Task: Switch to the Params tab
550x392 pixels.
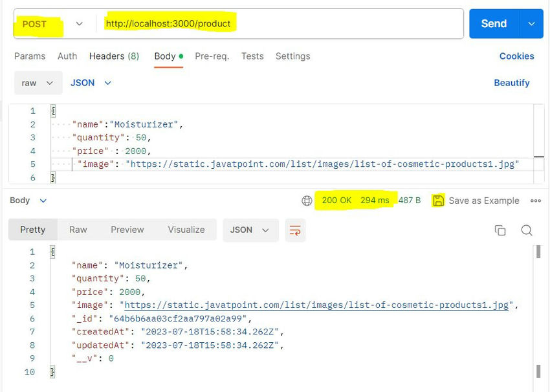Action: click(x=30, y=56)
